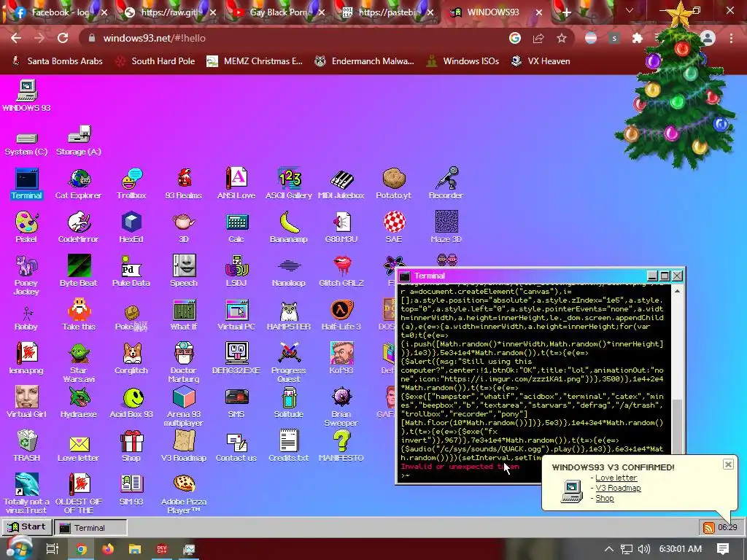
Task: Bookmark this page with star icon
Action: click(562, 38)
